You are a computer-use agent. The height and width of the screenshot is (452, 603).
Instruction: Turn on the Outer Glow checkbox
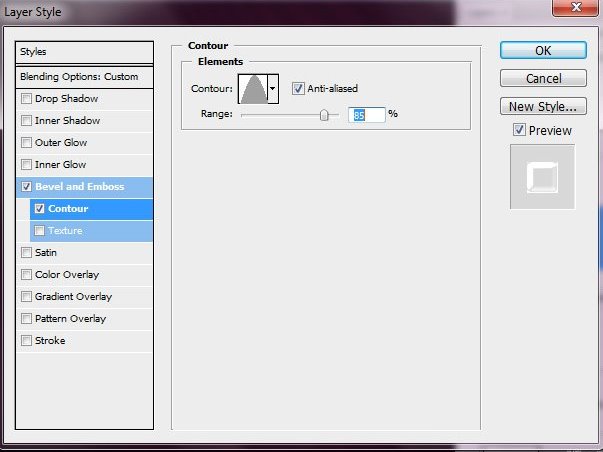(x=26, y=143)
